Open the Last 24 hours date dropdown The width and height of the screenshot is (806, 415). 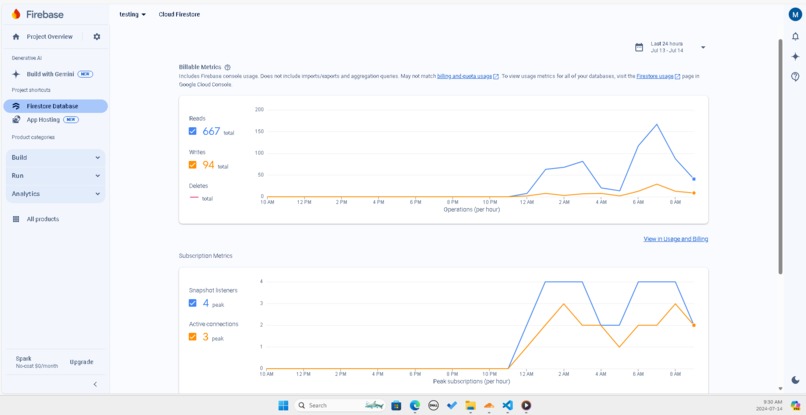[x=670, y=47]
